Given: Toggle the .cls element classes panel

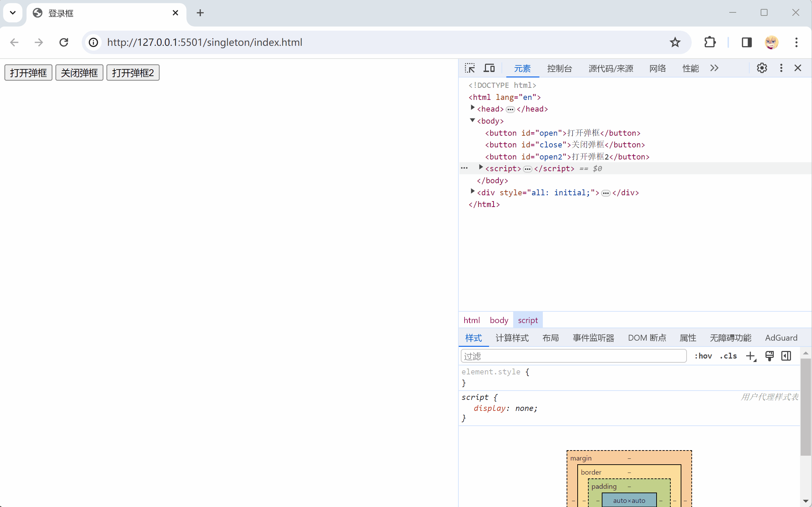Looking at the screenshot, I should coord(728,356).
